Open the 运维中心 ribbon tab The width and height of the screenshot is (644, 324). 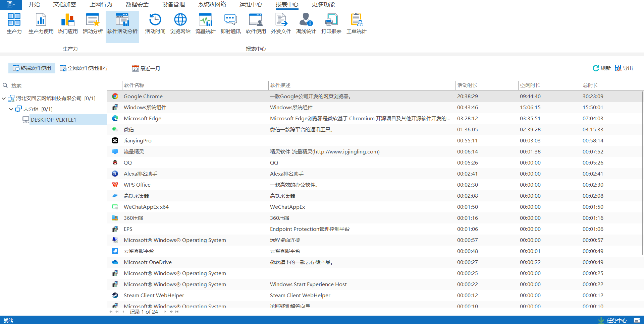click(251, 4)
